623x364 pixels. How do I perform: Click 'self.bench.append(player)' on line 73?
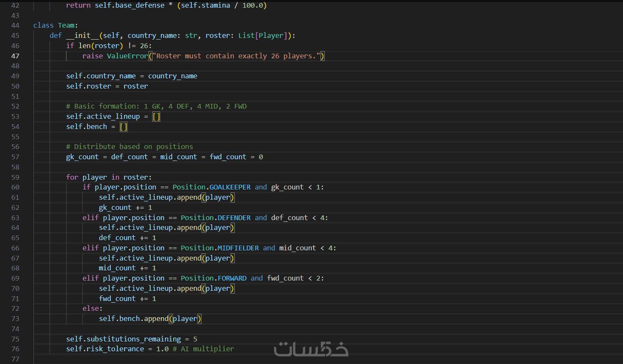click(150, 319)
